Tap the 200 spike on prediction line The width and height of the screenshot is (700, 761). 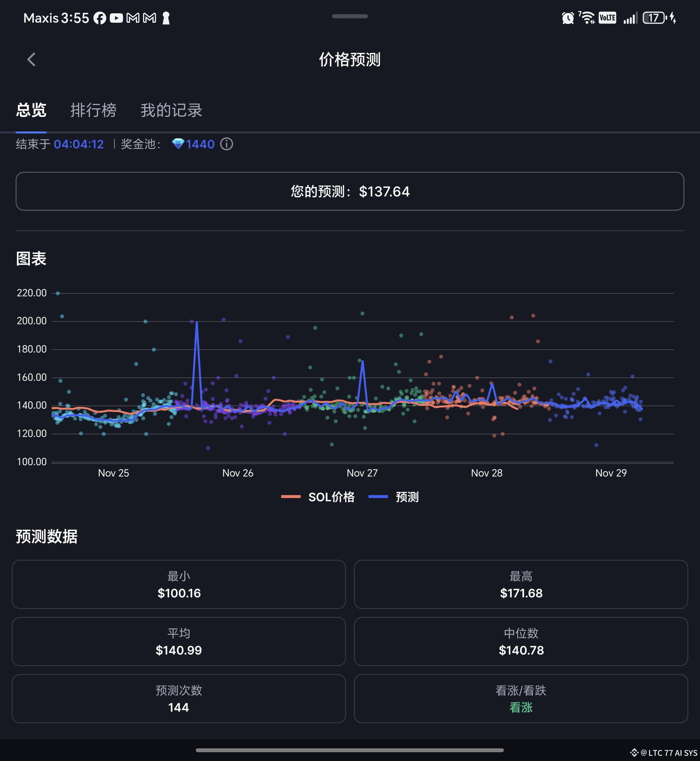pyautogui.click(x=197, y=323)
